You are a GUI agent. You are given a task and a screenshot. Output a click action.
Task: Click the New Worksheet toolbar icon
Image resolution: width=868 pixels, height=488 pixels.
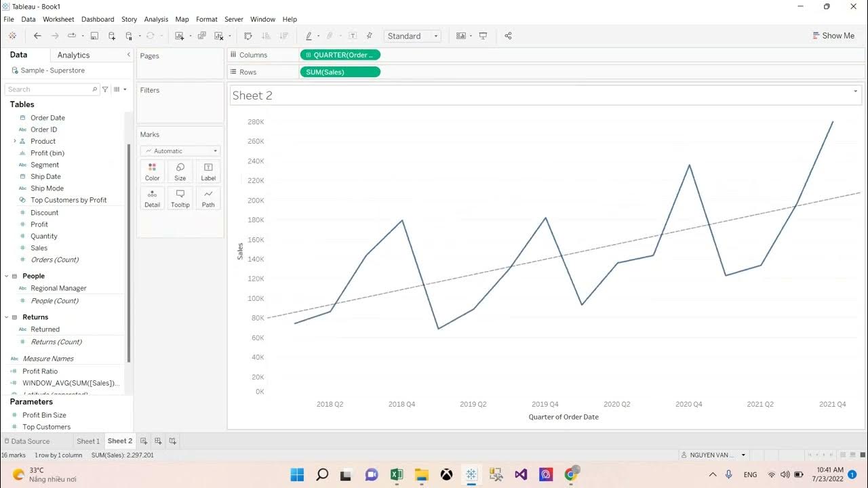point(179,36)
